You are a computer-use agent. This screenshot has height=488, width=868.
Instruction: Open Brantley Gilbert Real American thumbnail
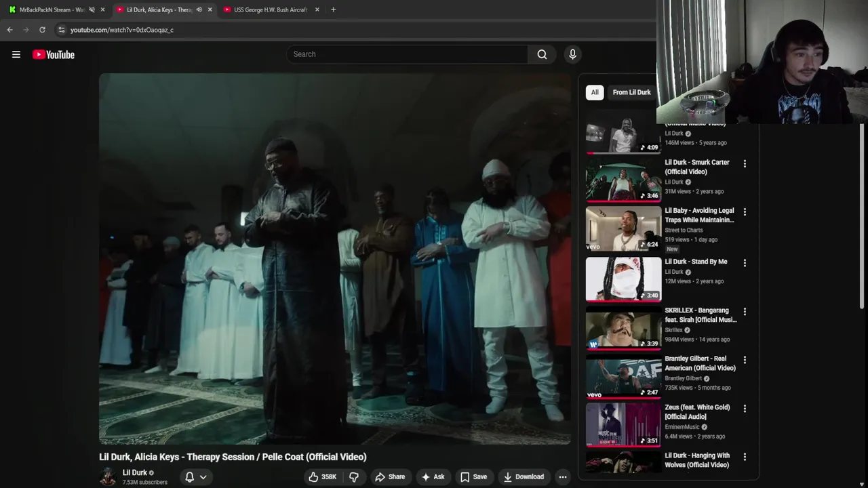[623, 378]
